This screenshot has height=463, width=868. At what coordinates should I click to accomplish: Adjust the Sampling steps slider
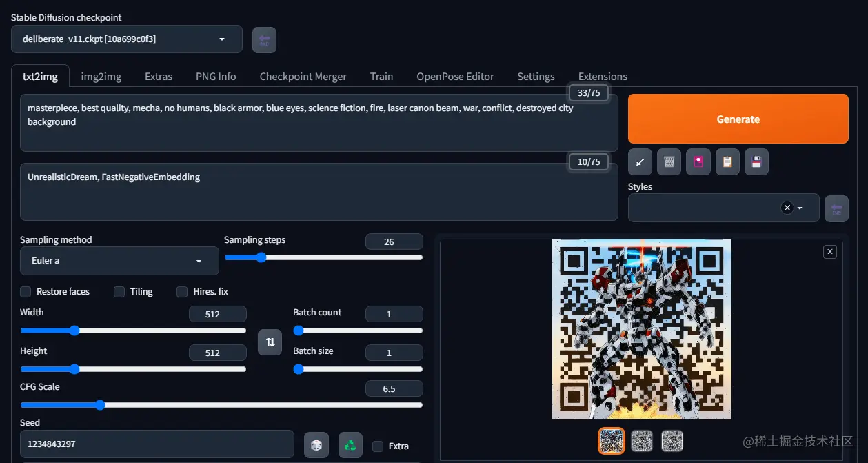pos(323,257)
